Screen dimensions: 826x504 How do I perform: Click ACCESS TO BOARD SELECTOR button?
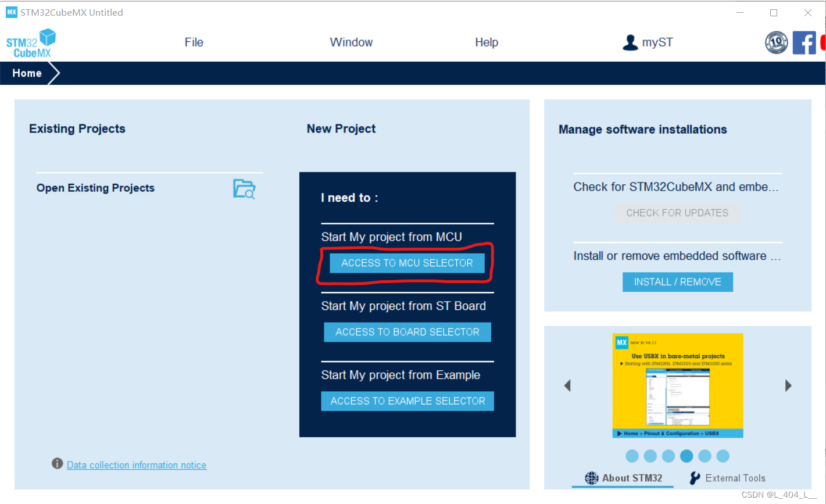click(407, 332)
